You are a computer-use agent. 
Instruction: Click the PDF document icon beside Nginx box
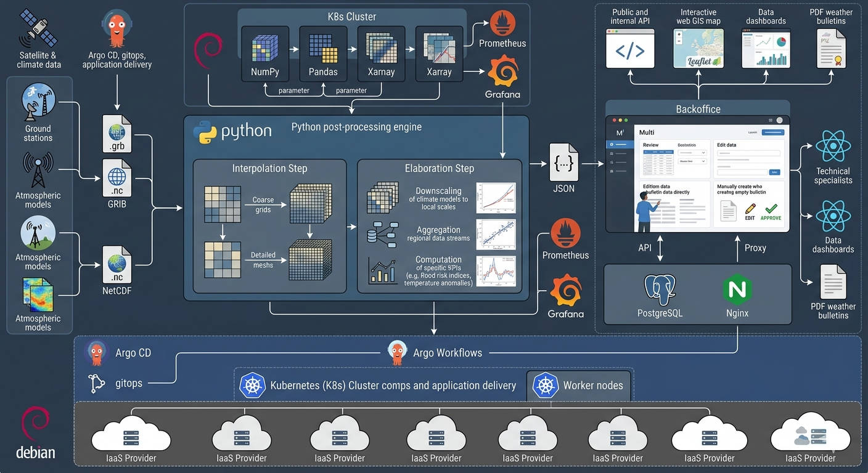tap(833, 281)
